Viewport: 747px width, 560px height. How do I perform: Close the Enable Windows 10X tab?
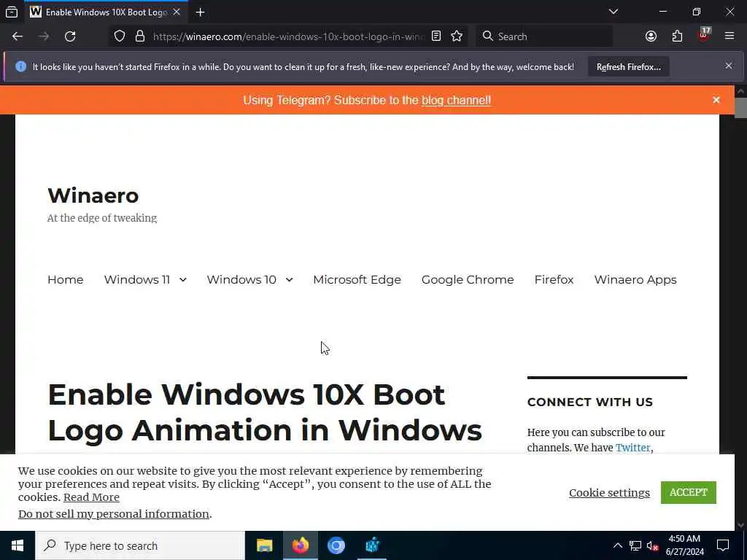coord(177,12)
